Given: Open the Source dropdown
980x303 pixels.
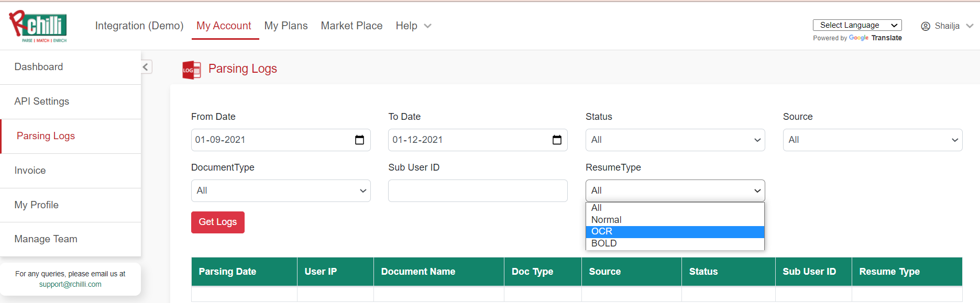Looking at the screenshot, I should click(x=872, y=140).
